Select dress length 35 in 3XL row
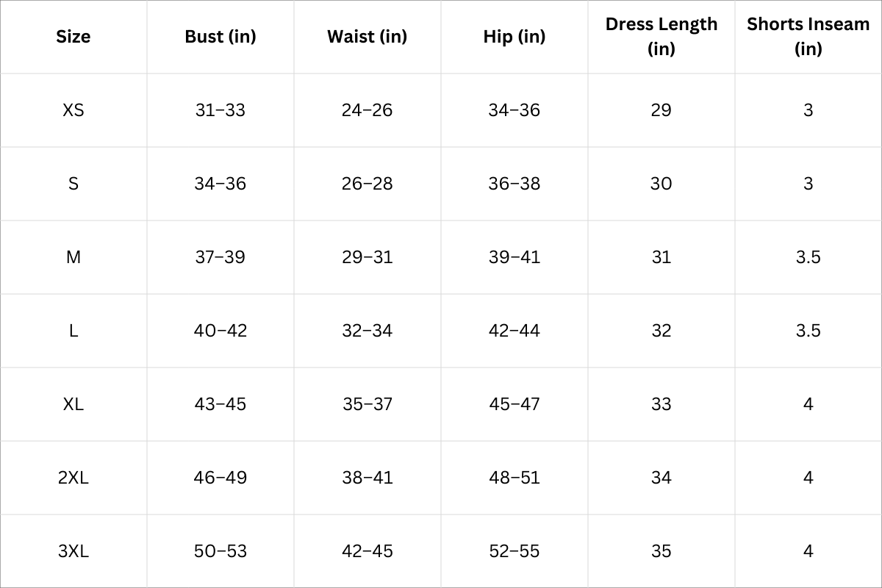 tap(661, 551)
